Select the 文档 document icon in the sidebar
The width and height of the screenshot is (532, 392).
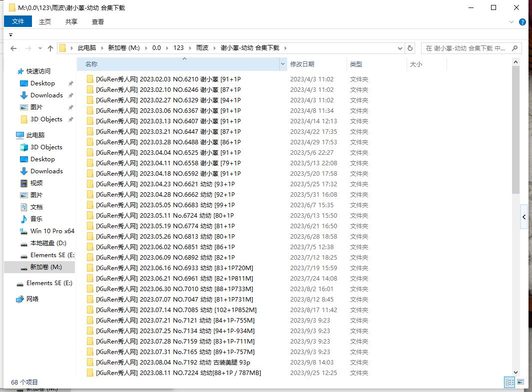pyautogui.click(x=24, y=207)
